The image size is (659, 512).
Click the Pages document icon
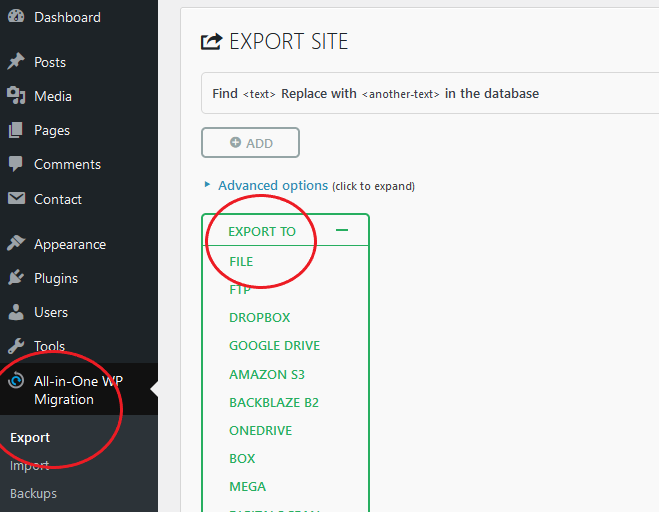coord(16,130)
